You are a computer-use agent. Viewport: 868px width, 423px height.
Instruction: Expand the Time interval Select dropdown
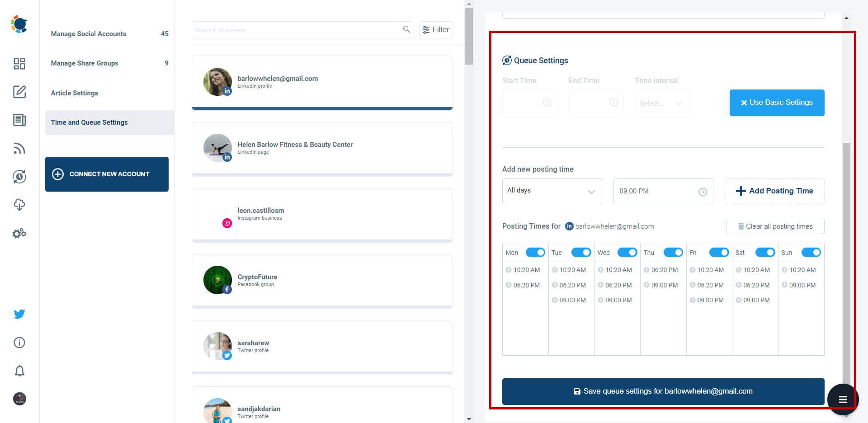(662, 103)
